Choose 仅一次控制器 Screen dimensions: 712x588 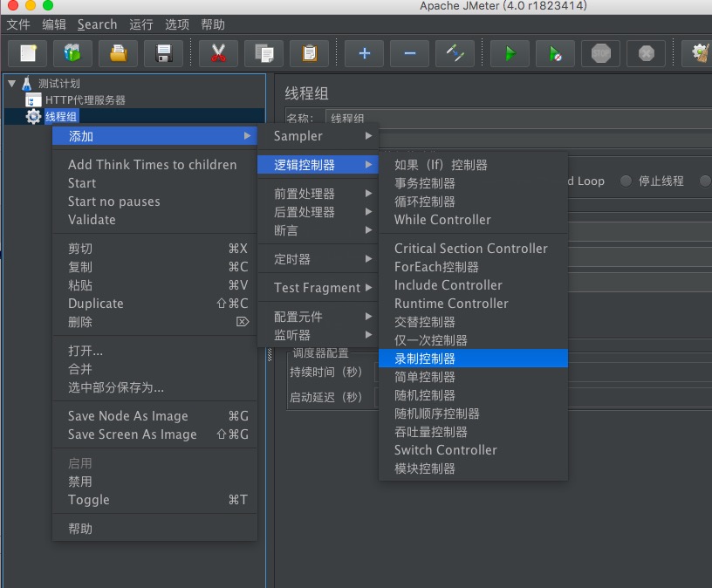point(473,339)
